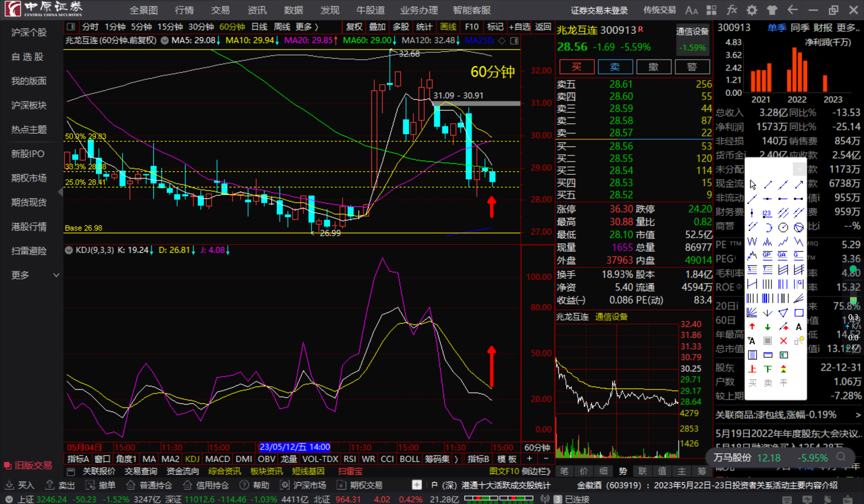Select the W-shape wave pattern tool
This screenshot has height=504, width=864.
(752, 241)
